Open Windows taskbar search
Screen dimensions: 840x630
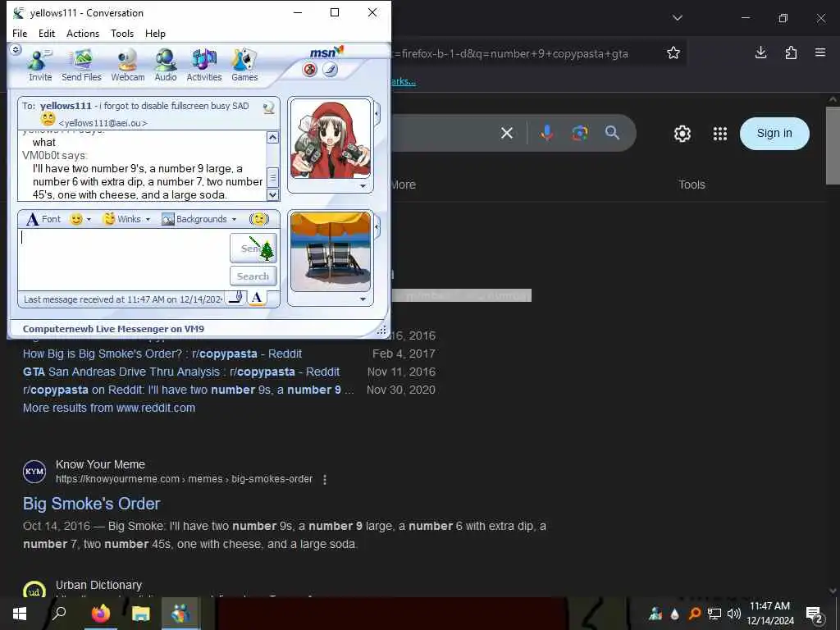pyautogui.click(x=59, y=614)
